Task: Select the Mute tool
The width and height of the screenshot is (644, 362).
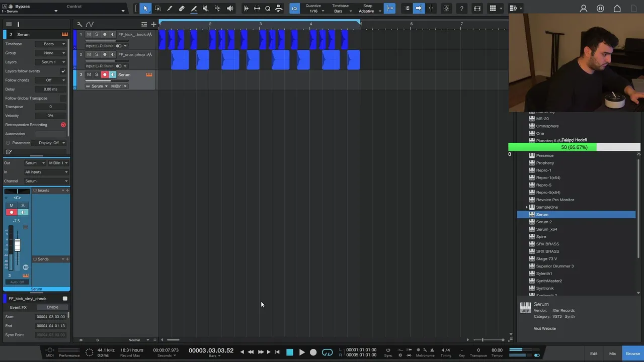Action: [x=205, y=9]
